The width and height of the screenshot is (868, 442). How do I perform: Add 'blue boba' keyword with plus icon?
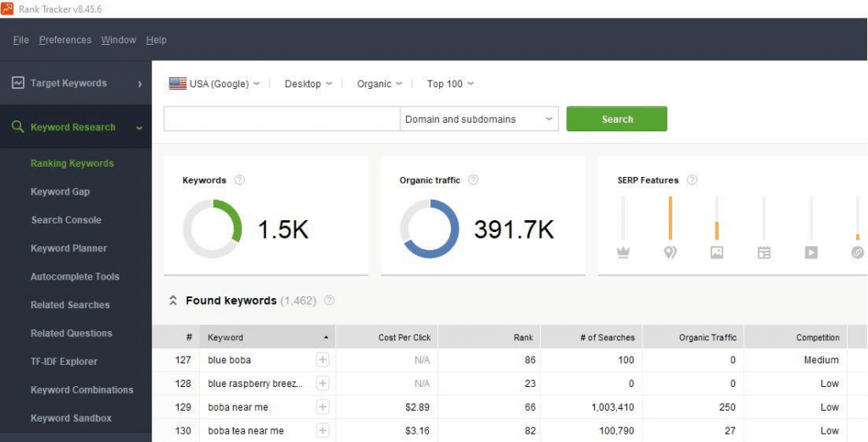[x=323, y=360]
